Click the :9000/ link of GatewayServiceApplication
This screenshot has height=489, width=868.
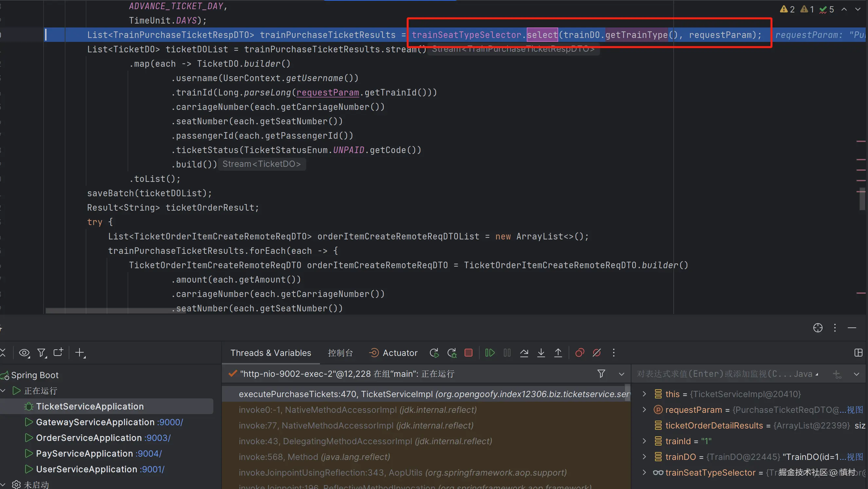tap(170, 422)
